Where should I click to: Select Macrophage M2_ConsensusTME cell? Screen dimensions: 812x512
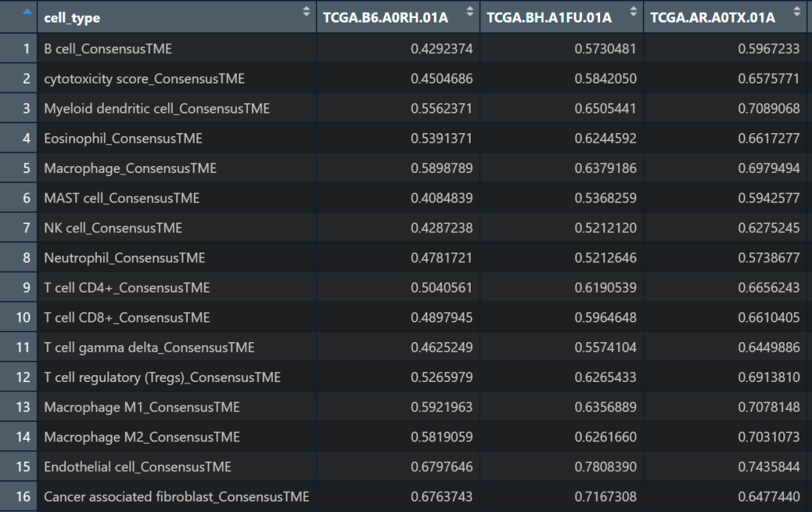(142, 438)
